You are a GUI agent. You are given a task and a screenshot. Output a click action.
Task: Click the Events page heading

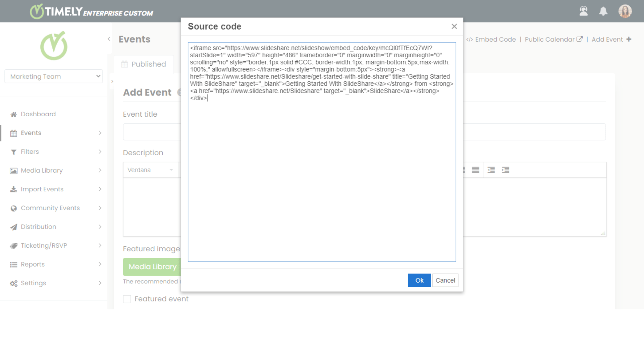[x=135, y=39]
